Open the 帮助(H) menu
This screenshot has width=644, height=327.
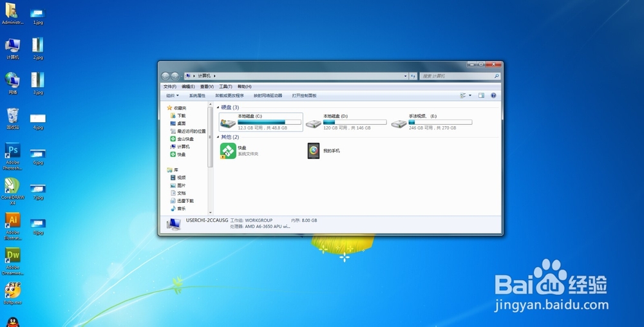[x=244, y=86]
